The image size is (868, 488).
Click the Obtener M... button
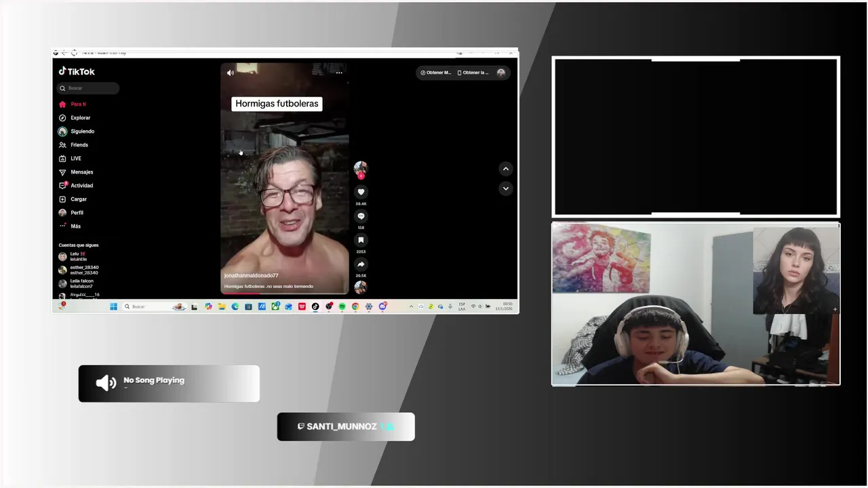(x=435, y=73)
